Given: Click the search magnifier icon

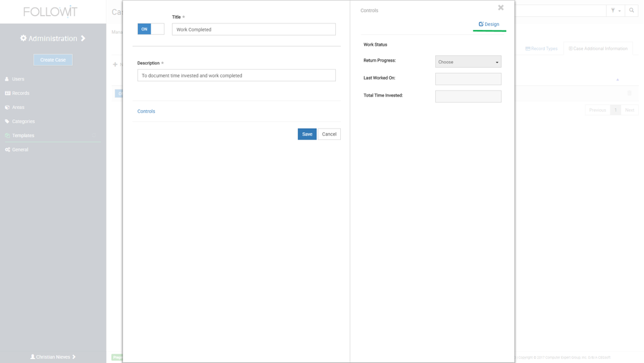Looking at the screenshot, I should (632, 11).
